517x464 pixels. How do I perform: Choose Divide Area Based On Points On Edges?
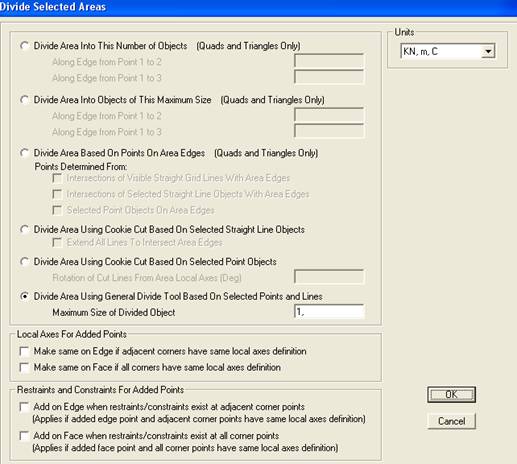(x=24, y=153)
